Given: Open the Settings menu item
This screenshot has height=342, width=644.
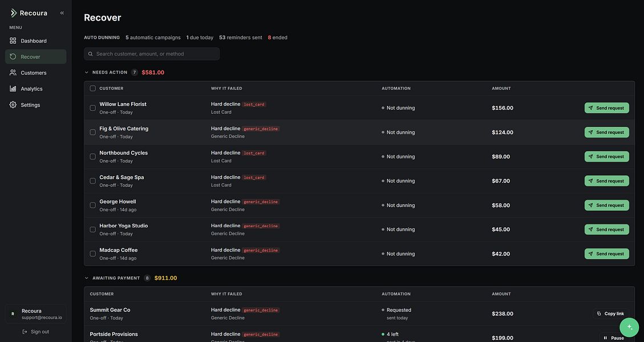Looking at the screenshot, I should pyautogui.click(x=36, y=105).
